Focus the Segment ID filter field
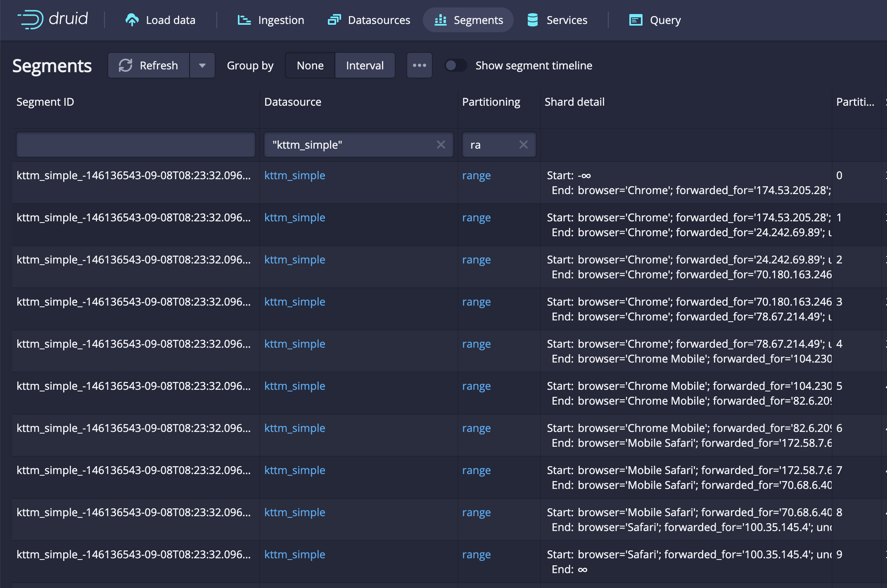The height and width of the screenshot is (588, 887). [136, 145]
